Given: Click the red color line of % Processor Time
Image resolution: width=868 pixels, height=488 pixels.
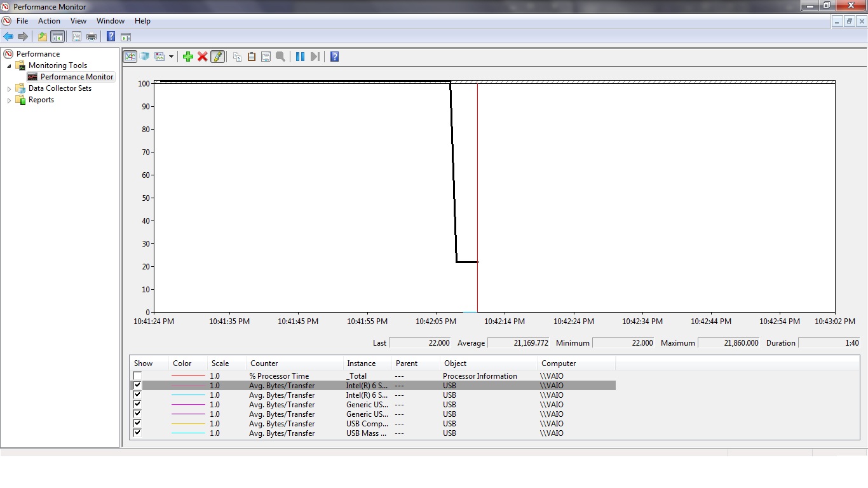Looking at the screenshot, I should (188, 376).
